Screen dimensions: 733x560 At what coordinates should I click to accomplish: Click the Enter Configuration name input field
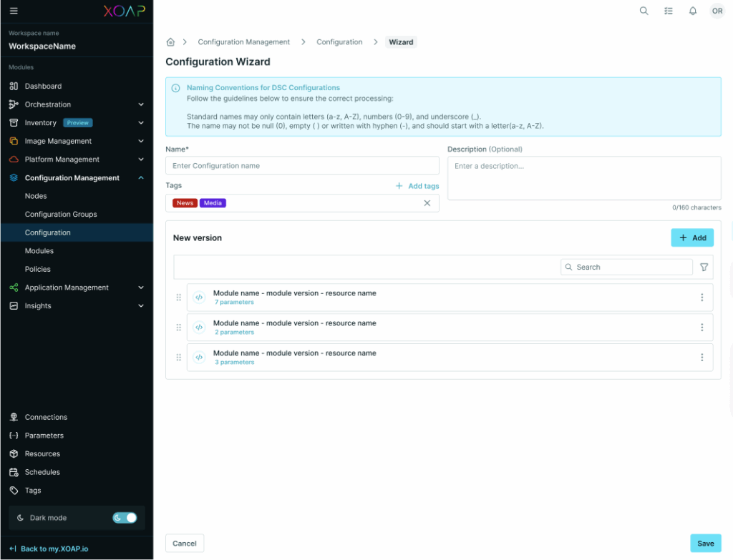(302, 165)
